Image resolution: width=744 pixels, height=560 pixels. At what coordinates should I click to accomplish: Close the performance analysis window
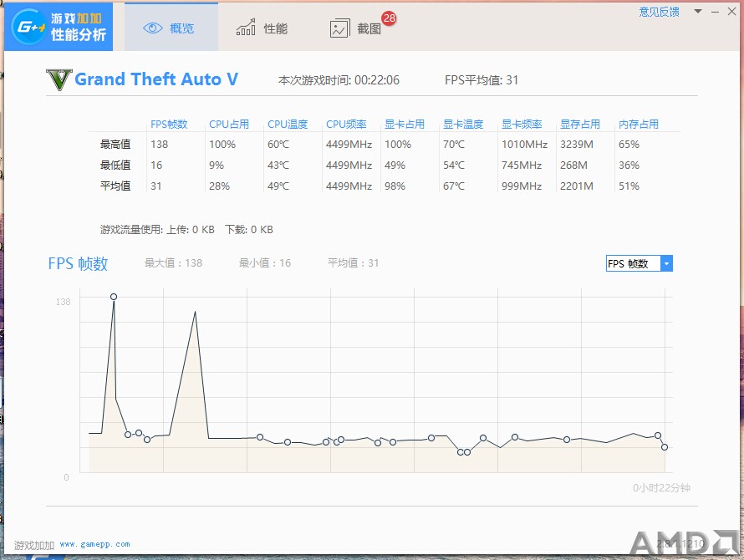[731, 12]
